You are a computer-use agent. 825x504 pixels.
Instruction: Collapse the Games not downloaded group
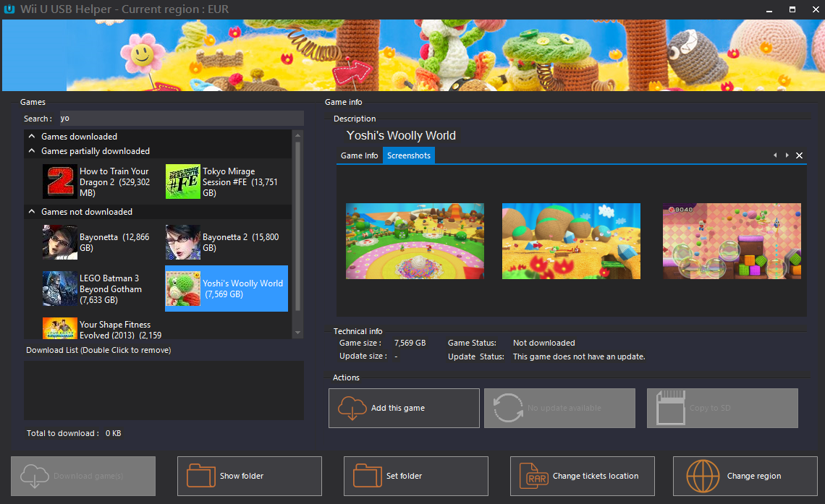click(x=32, y=212)
